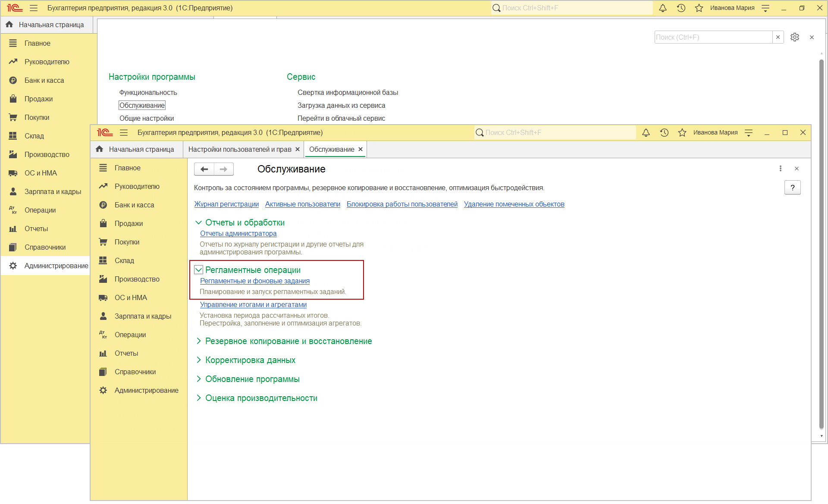Click notifications bell in front window

point(646,132)
